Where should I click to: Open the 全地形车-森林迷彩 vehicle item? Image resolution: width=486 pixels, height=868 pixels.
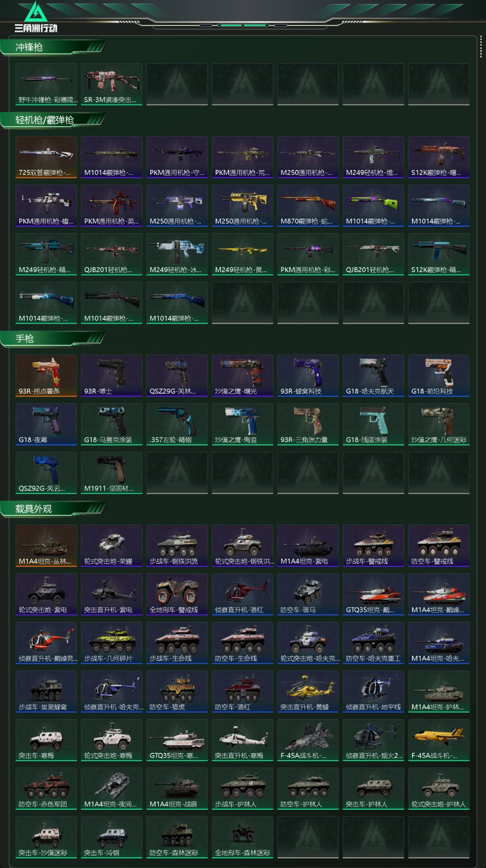click(243, 837)
